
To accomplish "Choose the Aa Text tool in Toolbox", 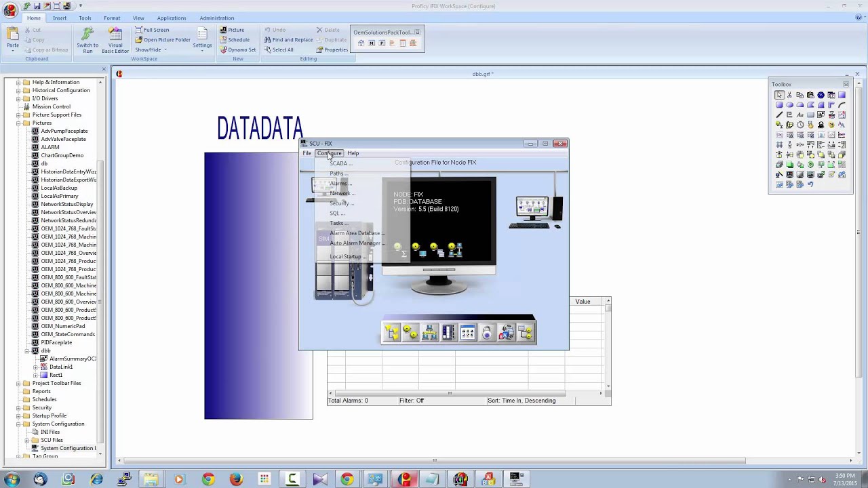I will [x=800, y=115].
